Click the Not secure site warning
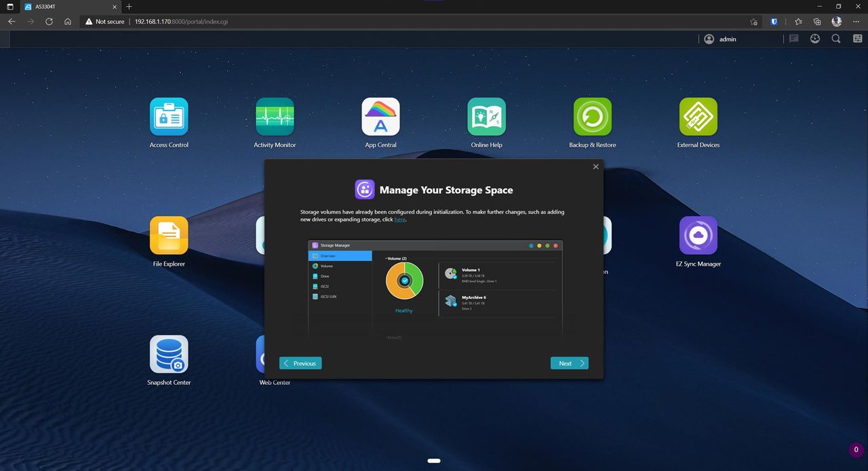 coord(105,22)
